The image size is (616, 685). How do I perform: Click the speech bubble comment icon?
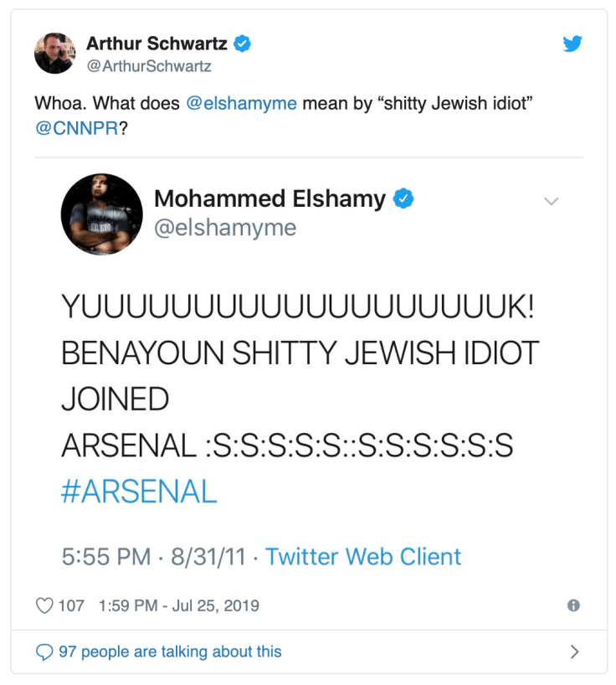tap(43, 651)
